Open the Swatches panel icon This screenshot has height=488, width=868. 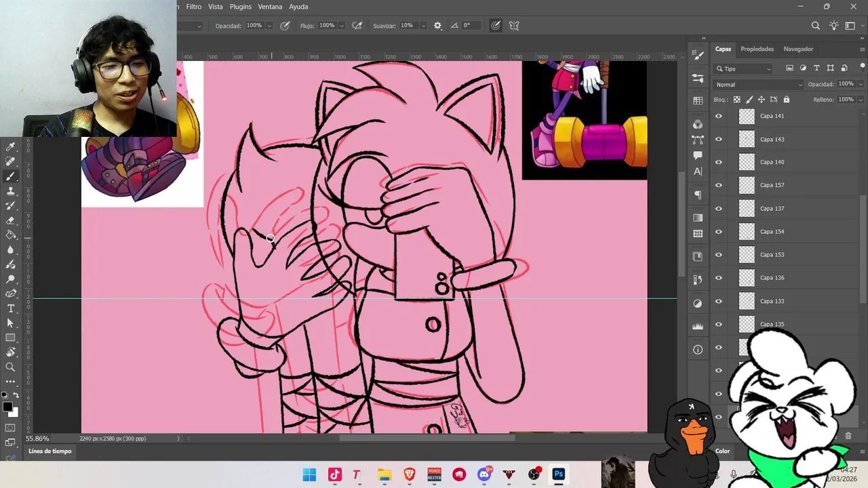698,101
